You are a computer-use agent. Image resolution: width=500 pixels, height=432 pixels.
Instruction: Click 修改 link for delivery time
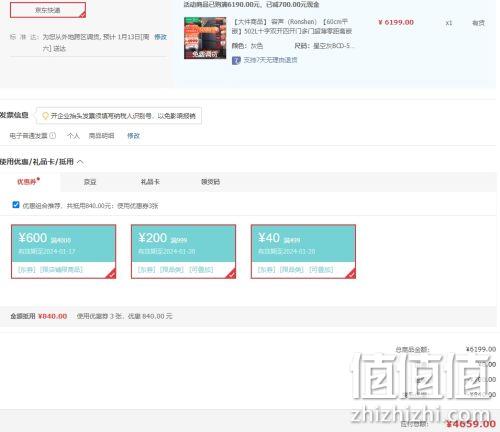tap(160, 37)
